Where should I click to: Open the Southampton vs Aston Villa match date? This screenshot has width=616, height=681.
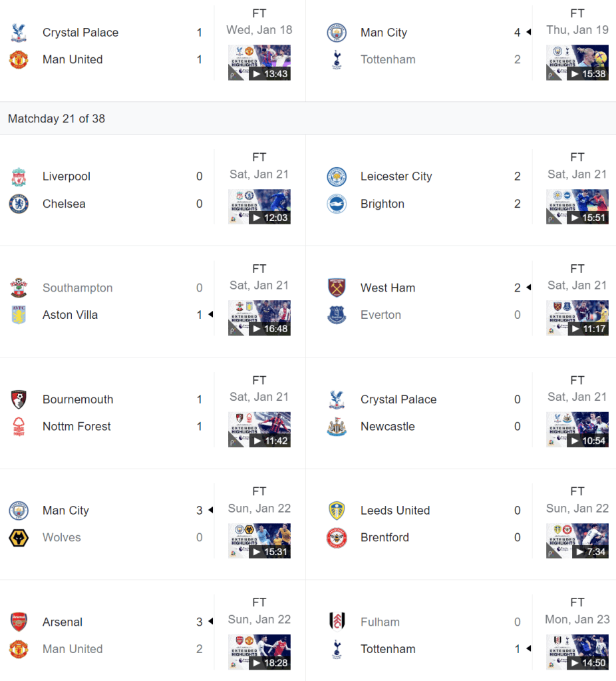(259, 285)
